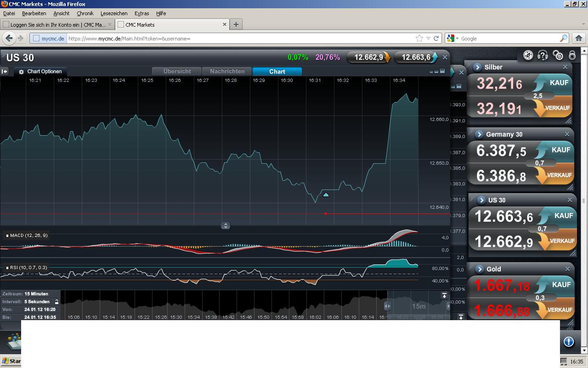588x368 pixels.
Task: Click the lower jump-to-end arrow icon by timeline
Action: coord(461,317)
